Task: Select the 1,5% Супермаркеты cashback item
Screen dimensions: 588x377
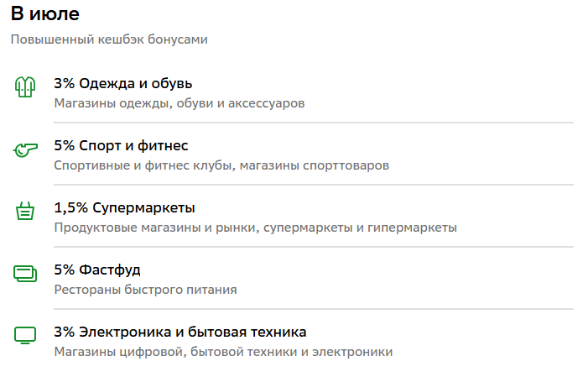Action: pyautogui.click(x=124, y=207)
